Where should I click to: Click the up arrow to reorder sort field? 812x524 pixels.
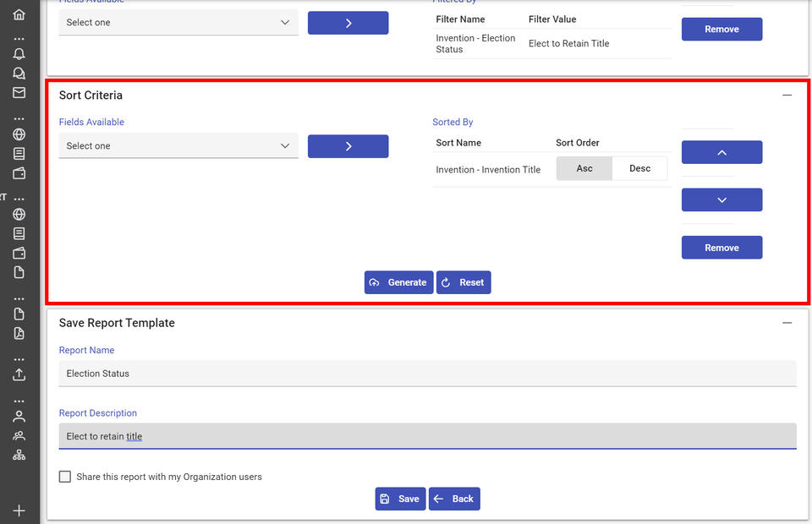coord(721,152)
